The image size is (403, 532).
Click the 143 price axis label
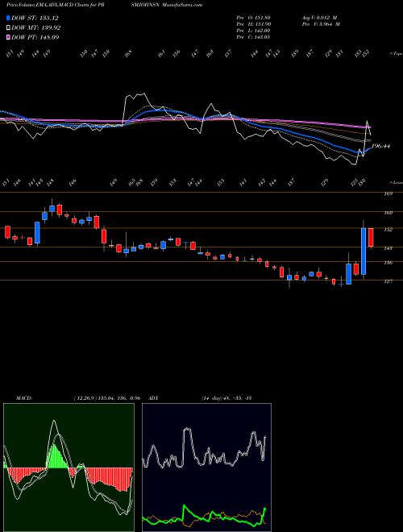(x=388, y=248)
